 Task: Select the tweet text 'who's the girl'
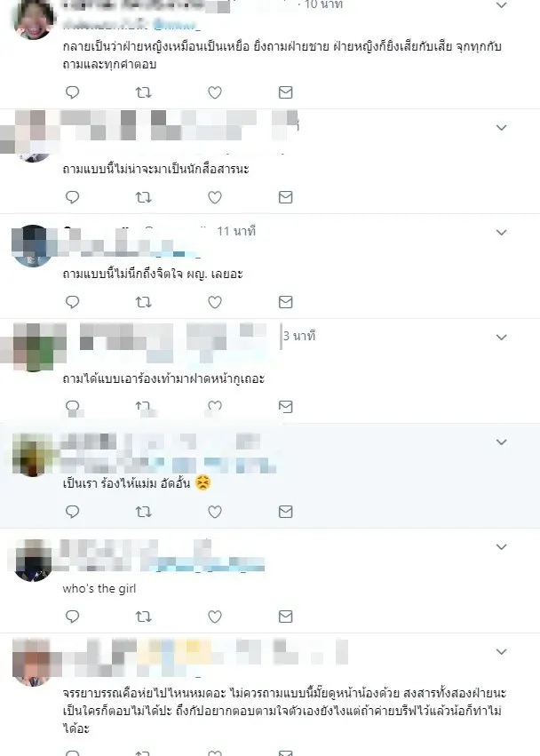click(99, 588)
